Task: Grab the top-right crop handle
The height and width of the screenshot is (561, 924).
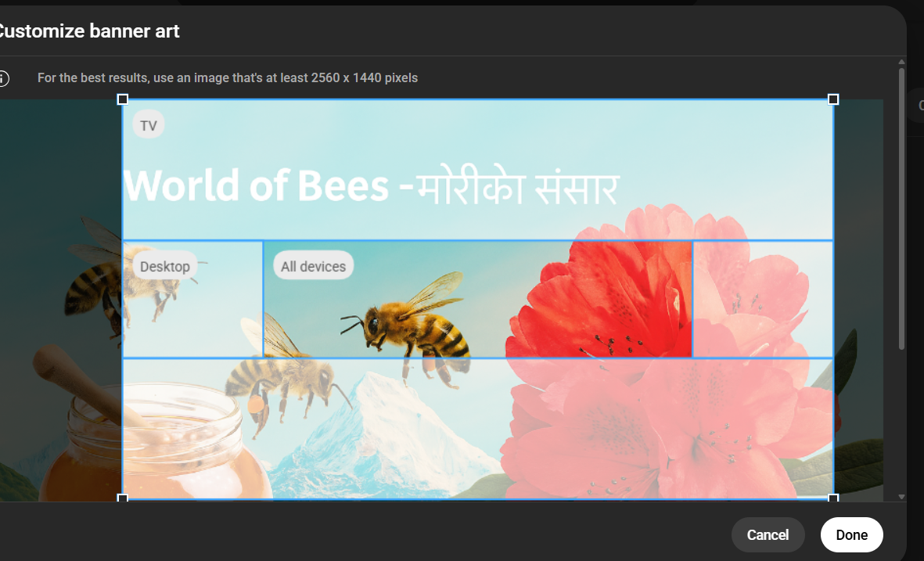Action: (x=833, y=99)
